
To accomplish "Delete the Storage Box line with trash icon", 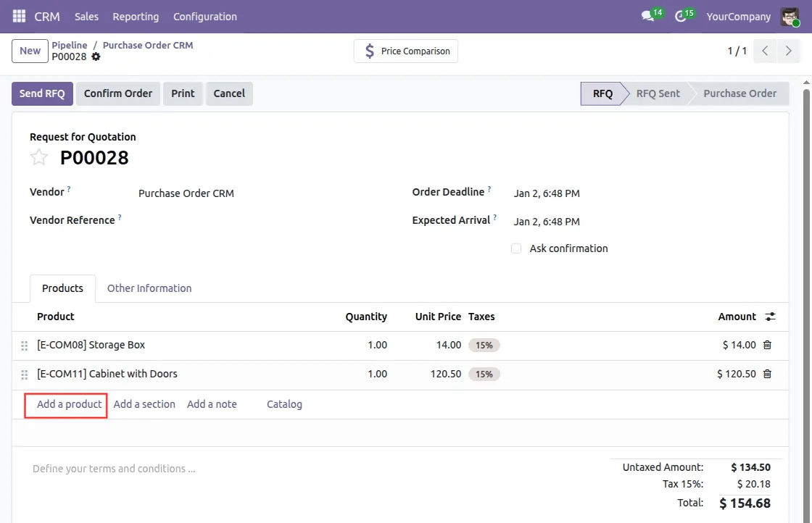I will pos(767,345).
